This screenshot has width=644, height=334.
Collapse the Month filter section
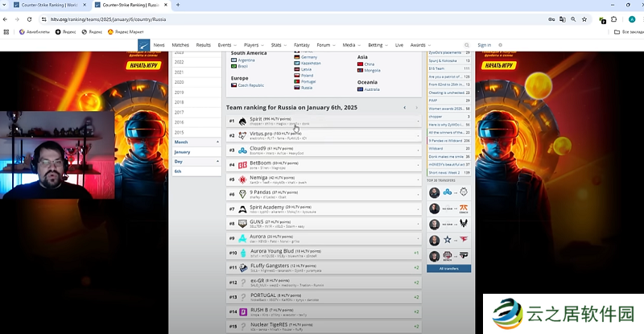coord(217,142)
